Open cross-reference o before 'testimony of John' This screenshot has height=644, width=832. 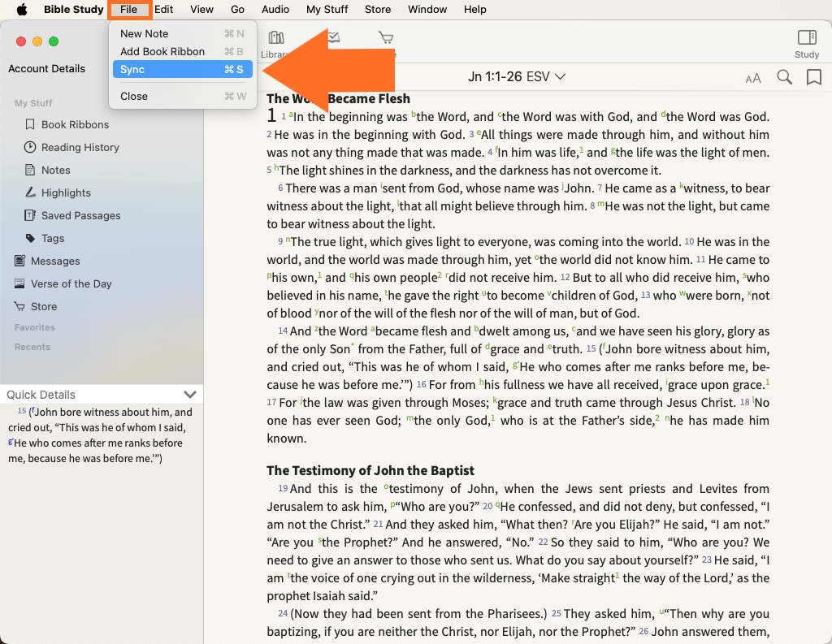pos(386,487)
